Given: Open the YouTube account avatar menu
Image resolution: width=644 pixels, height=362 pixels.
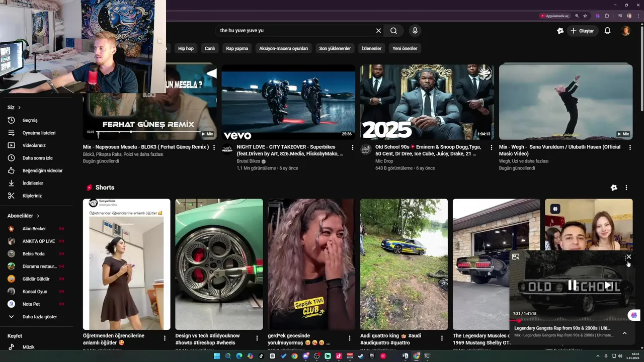Looking at the screenshot, I should click(x=625, y=31).
